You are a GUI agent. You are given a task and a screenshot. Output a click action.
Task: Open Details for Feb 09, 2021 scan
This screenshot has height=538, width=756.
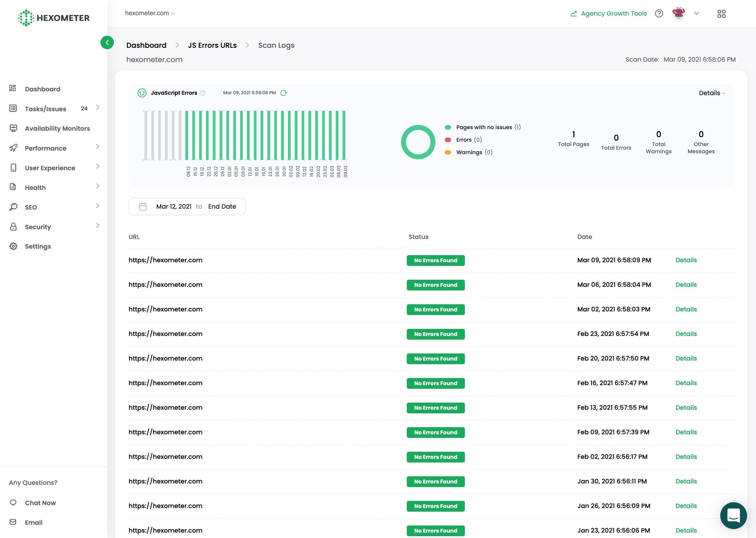click(686, 432)
